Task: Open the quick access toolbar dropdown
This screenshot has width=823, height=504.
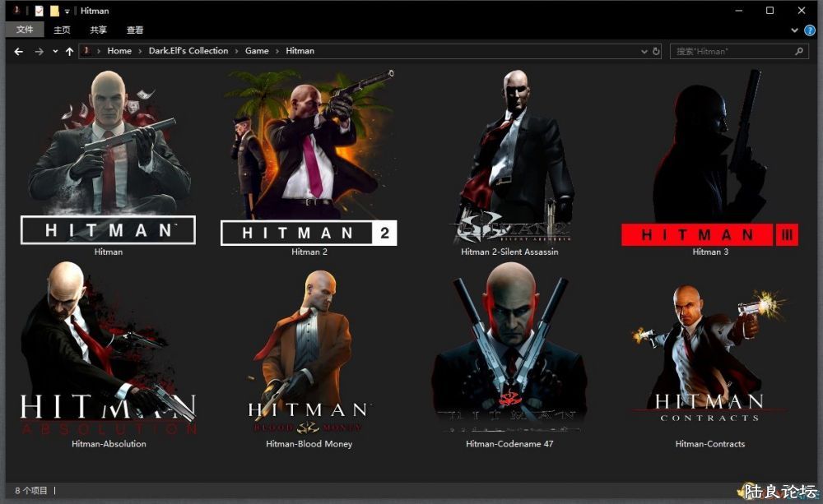Action: (x=67, y=12)
